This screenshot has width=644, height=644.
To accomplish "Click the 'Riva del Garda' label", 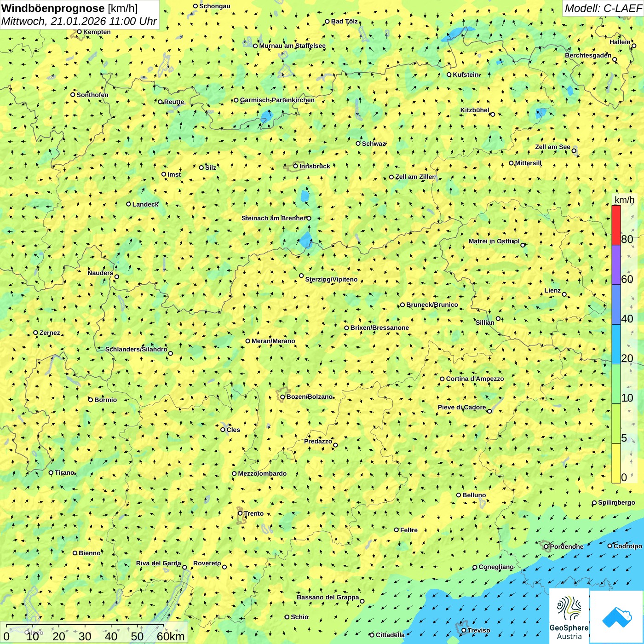I will [x=159, y=563].
